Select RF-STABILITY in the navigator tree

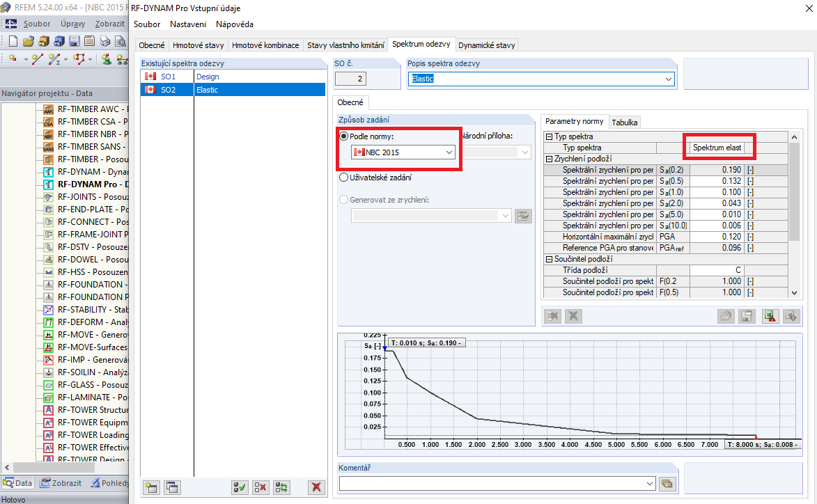pyautogui.click(x=86, y=309)
